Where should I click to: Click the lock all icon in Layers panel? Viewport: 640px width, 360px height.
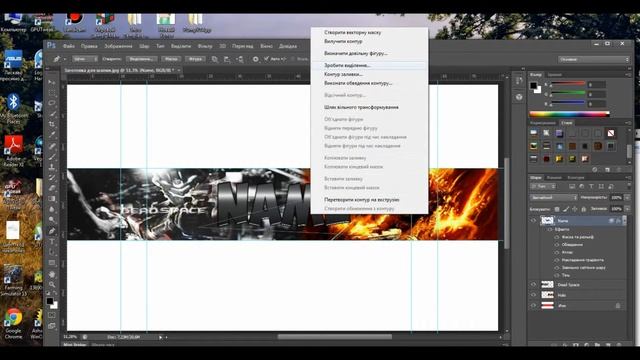point(584,209)
